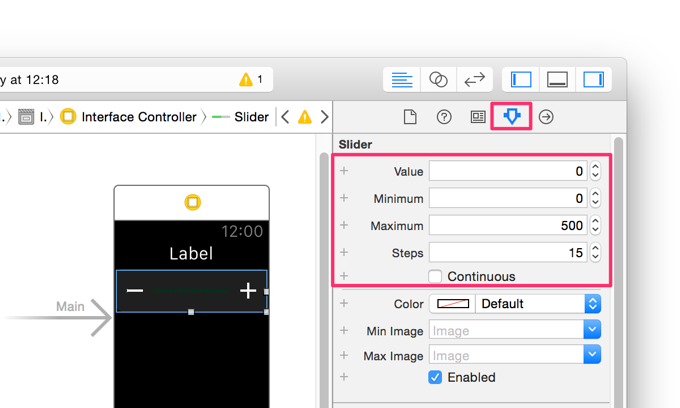Click the Color swatch well
The height and width of the screenshot is (408, 680).
click(452, 304)
